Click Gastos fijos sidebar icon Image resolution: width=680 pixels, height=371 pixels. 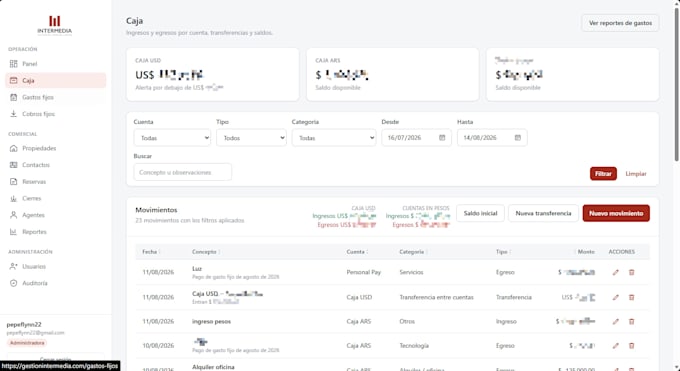(13, 97)
